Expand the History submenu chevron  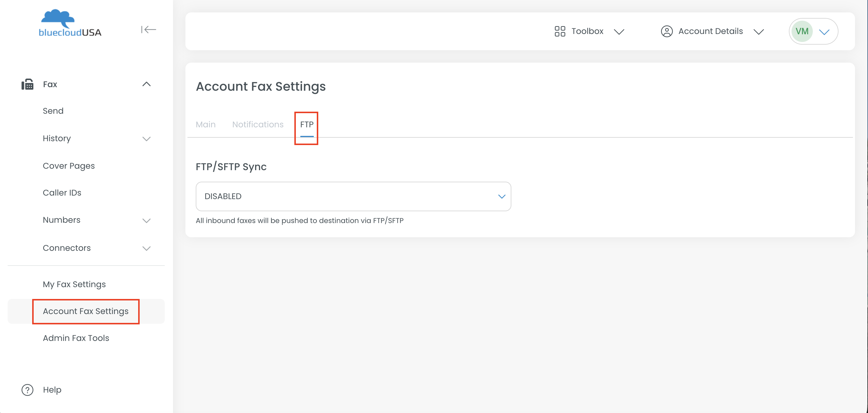pos(146,139)
